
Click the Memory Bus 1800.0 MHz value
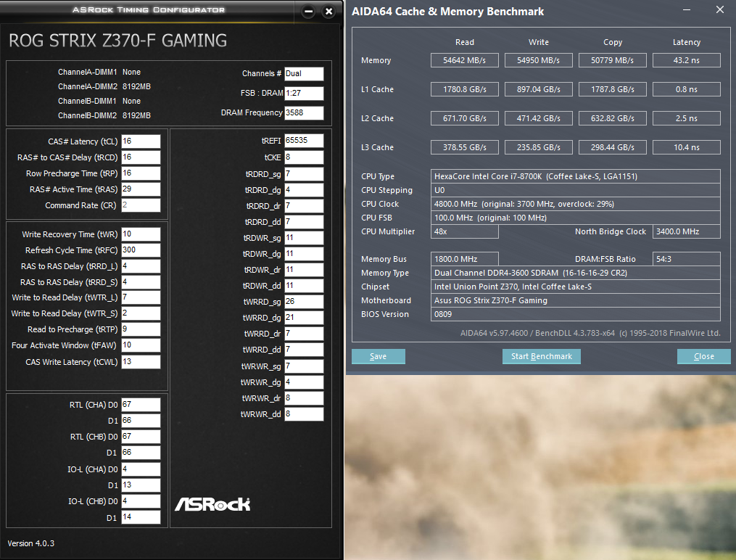(x=464, y=259)
